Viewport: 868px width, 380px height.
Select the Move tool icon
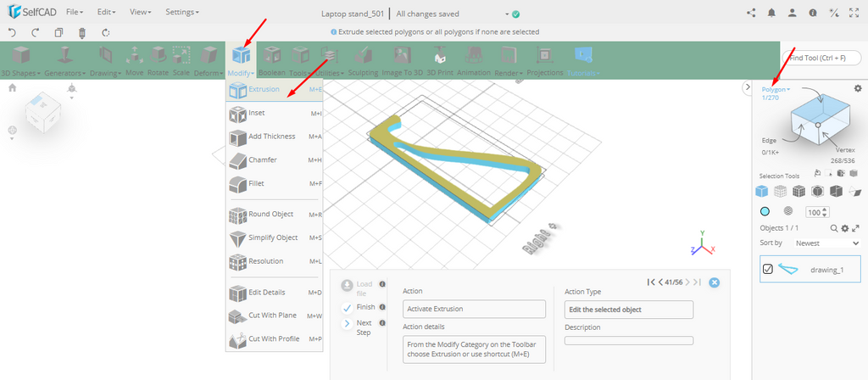click(x=134, y=59)
